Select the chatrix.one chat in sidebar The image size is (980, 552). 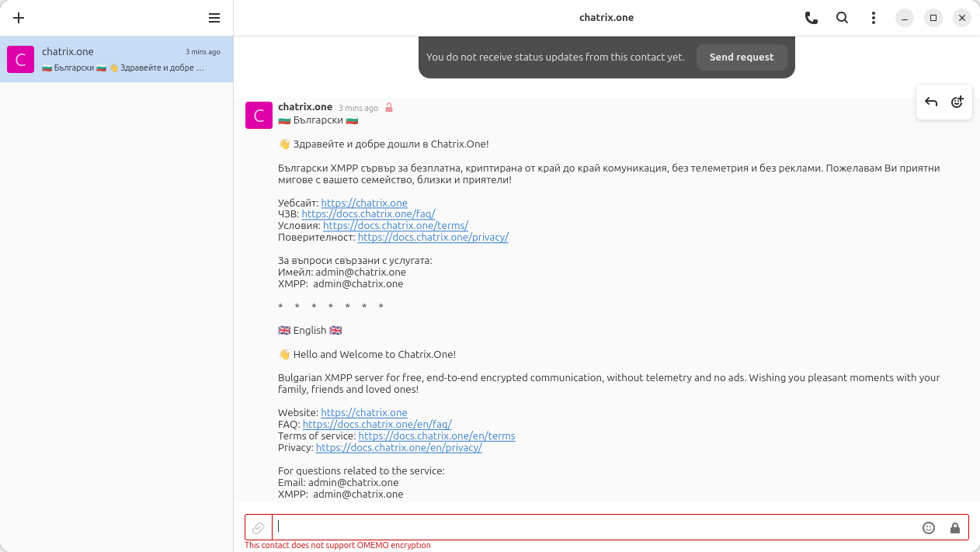(x=116, y=59)
